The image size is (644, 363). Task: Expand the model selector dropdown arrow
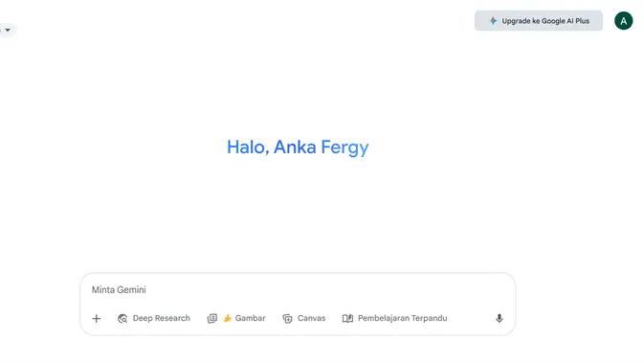(8, 30)
